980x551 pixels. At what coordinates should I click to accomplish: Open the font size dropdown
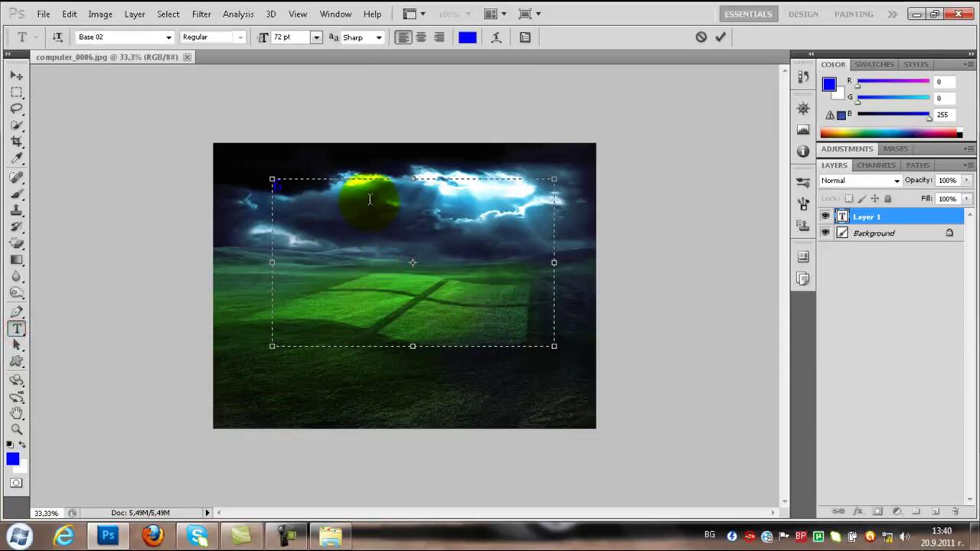pos(315,37)
